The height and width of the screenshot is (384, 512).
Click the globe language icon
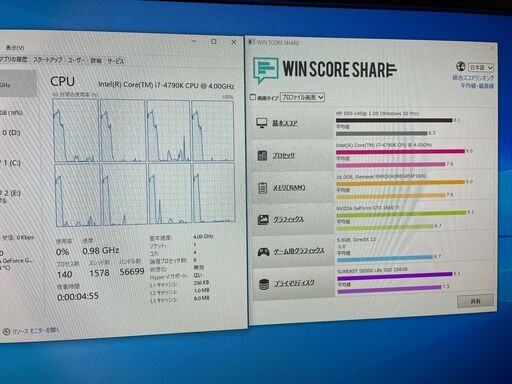tap(461, 66)
